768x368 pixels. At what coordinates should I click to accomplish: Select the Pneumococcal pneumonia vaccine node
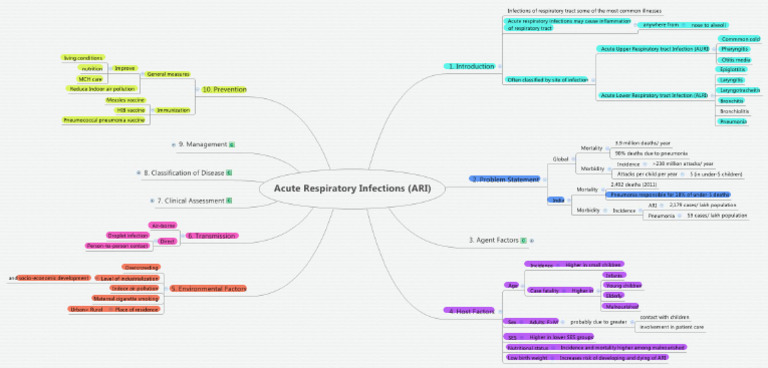(x=104, y=120)
